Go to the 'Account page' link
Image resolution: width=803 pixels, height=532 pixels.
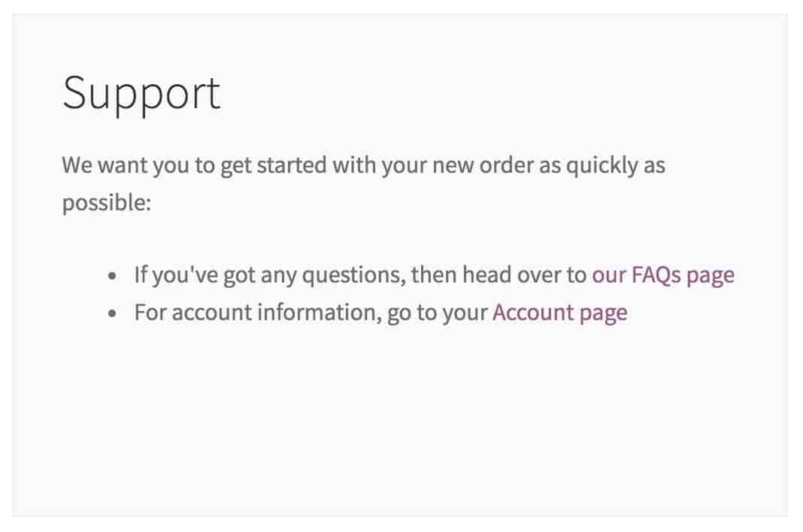point(559,313)
